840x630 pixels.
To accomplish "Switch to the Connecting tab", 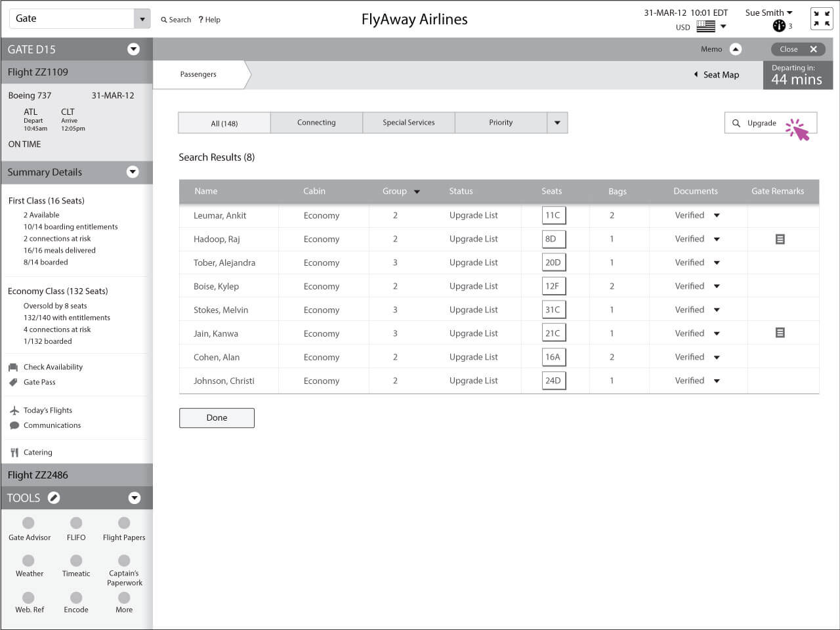I will [x=316, y=122].
